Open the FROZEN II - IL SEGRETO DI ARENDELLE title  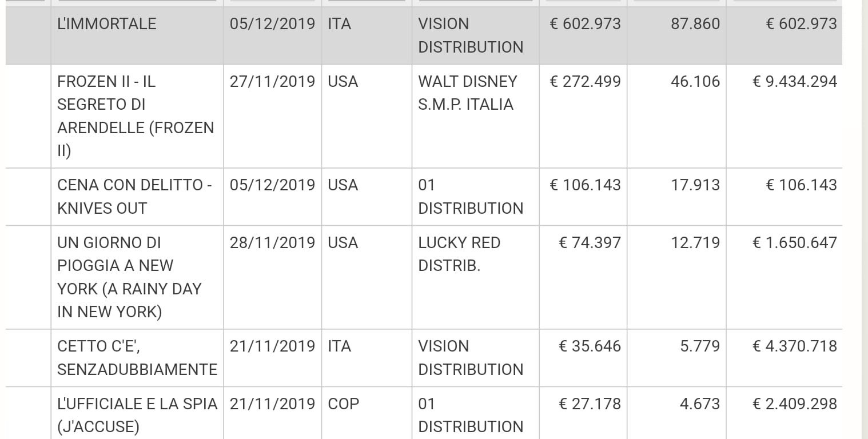[136, 116]
